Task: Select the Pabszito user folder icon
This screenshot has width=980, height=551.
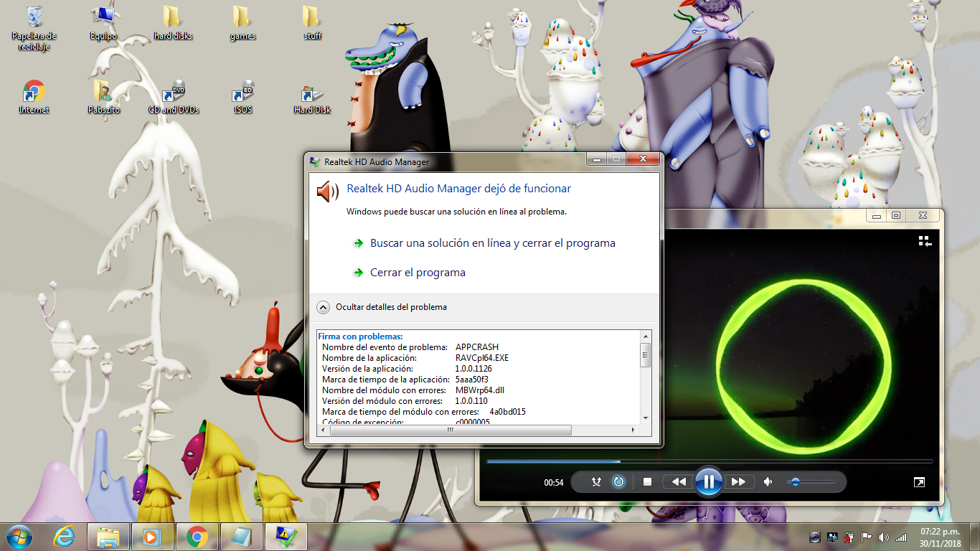Action: click(103, 98)
